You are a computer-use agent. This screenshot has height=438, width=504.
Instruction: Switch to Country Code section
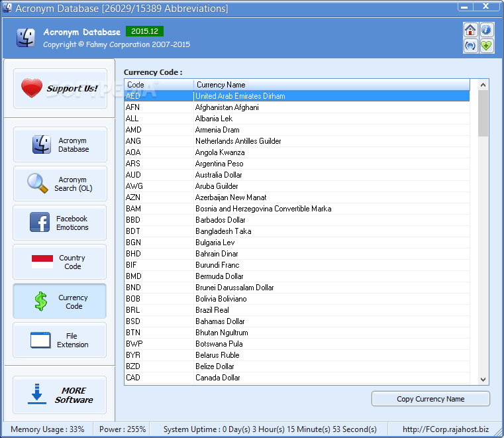coord(60,262)
